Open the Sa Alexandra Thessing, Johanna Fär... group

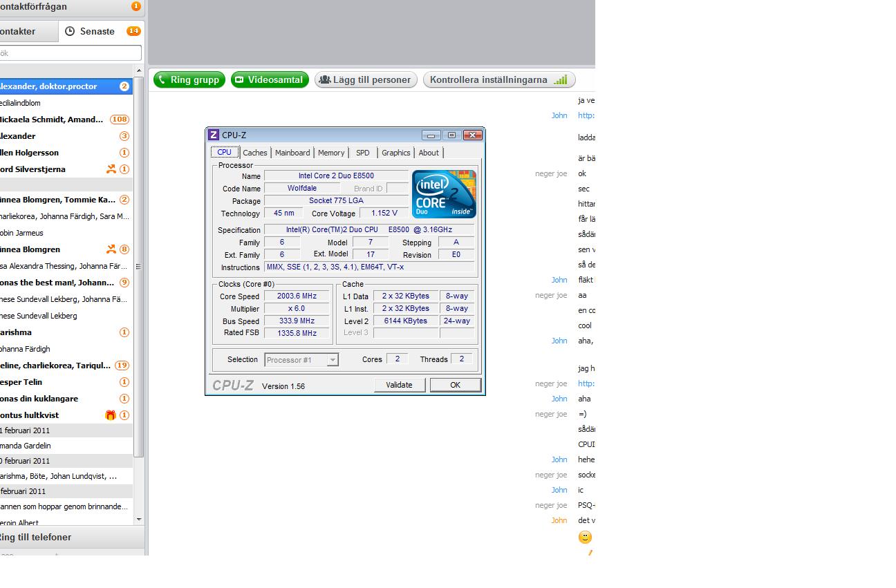66,266
